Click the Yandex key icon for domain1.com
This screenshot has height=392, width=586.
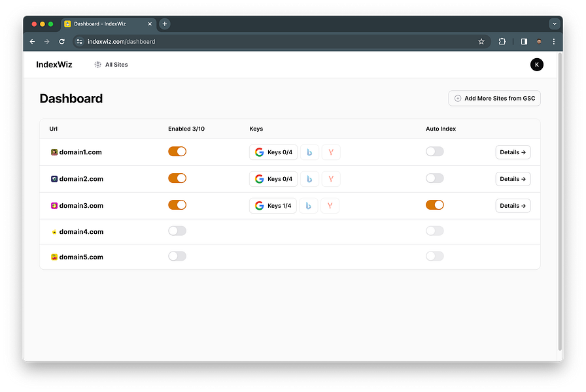(331, 152)
